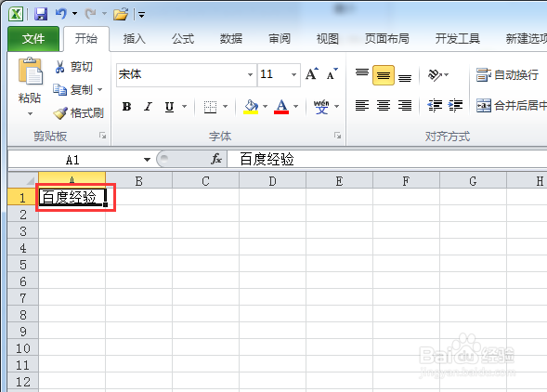Open font color palette arrow
This screenshot has width=547, height=392.
tap(296, 106)
